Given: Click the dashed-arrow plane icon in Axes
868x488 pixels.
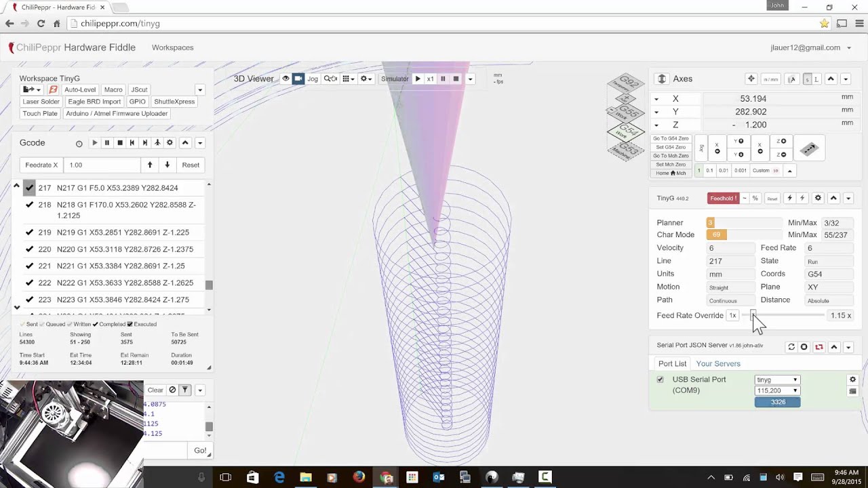Looking at the screenshot, I should pyautogui.click(x=809, y=148).
